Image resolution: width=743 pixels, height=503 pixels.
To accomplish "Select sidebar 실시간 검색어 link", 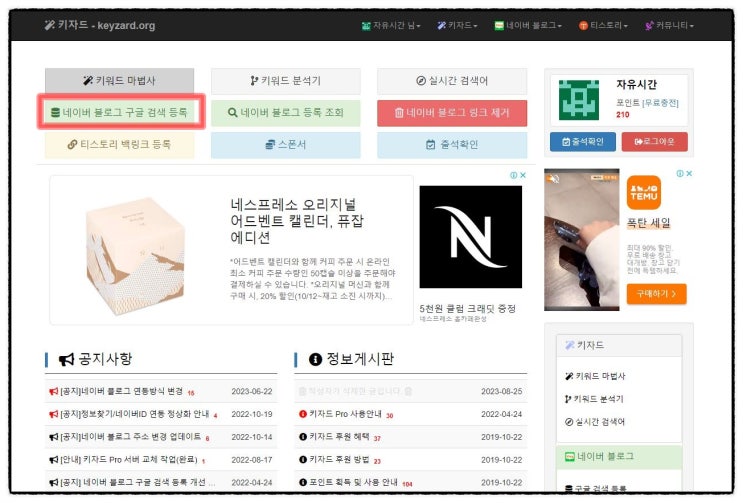I will (x=595, y=422).
